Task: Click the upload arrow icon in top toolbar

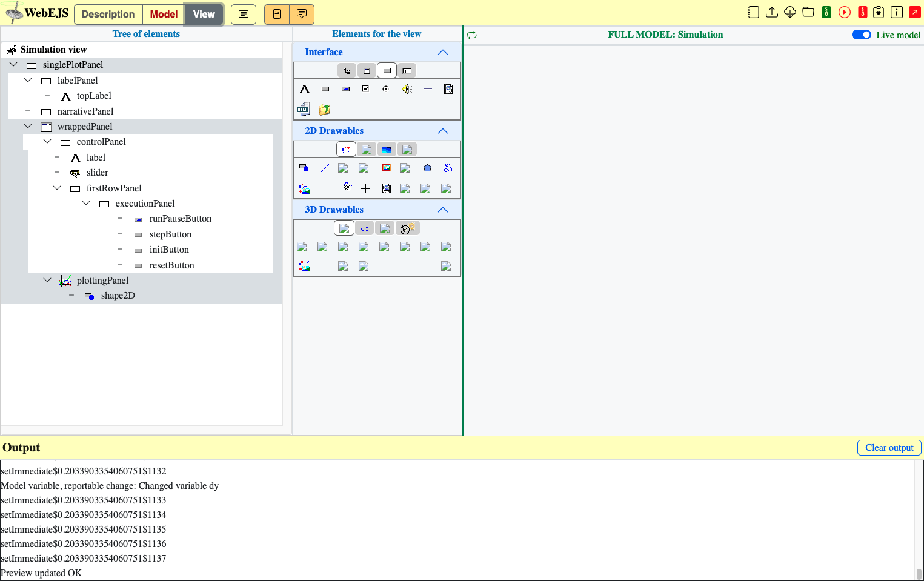Action: 771,12
